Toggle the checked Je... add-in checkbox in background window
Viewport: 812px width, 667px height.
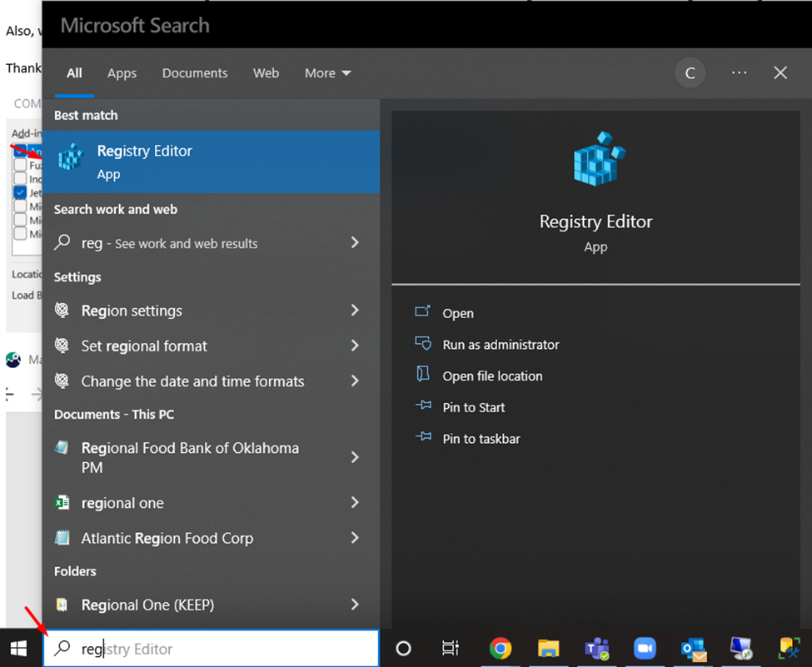[x=20, y=192]
